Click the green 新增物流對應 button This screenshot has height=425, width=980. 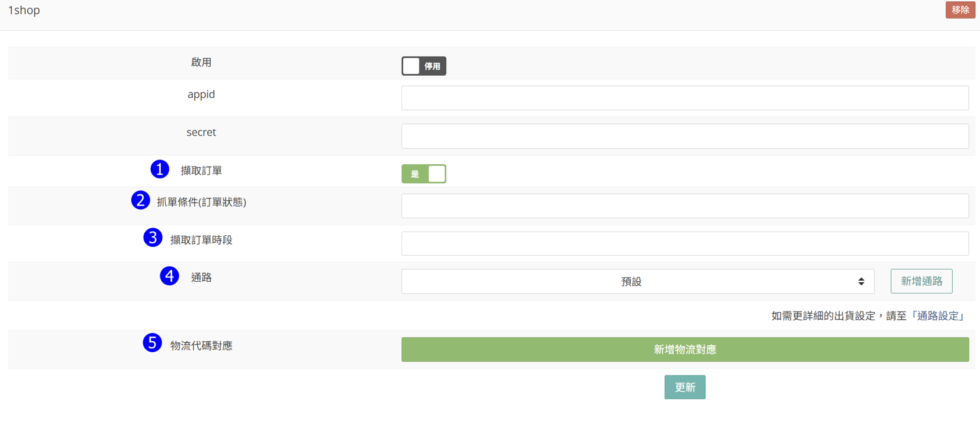coord(685,349)
